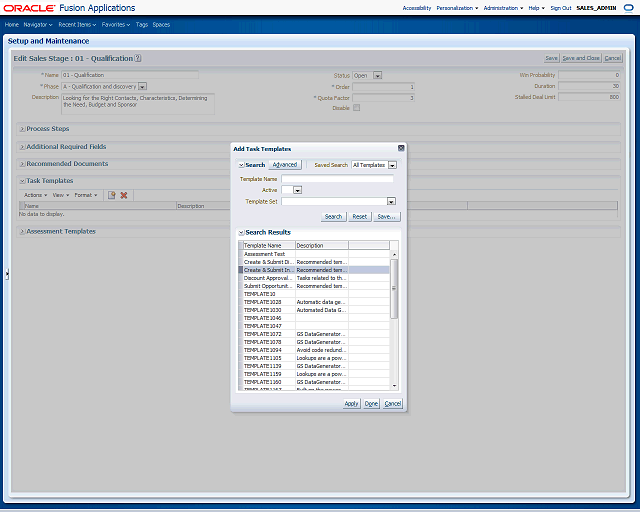Open the Format menu in Task Templates
The image size is (640, 512).
(86, 195)
